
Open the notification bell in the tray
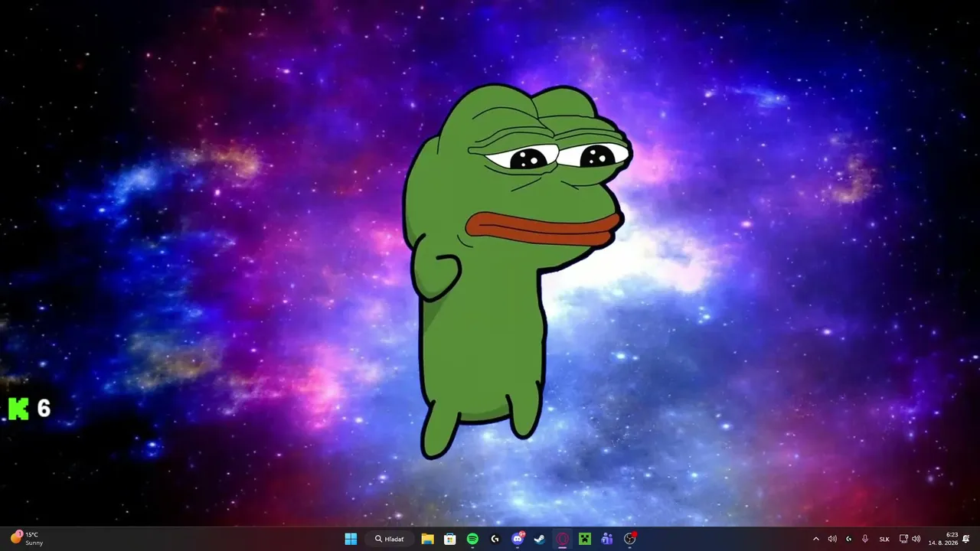(966, 539)
